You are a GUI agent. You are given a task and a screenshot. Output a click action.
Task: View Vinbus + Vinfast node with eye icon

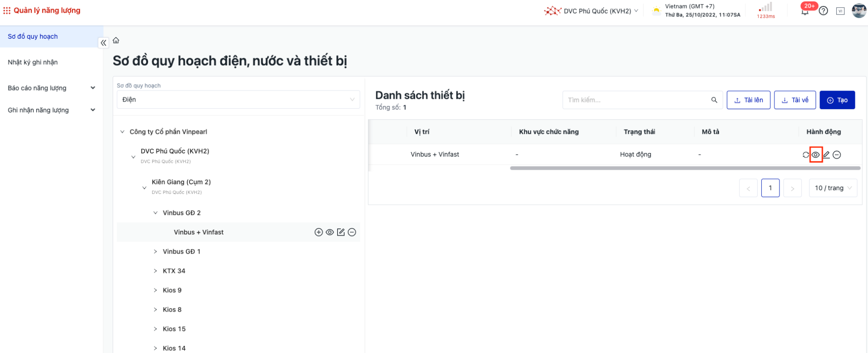(x=330, y=232)
